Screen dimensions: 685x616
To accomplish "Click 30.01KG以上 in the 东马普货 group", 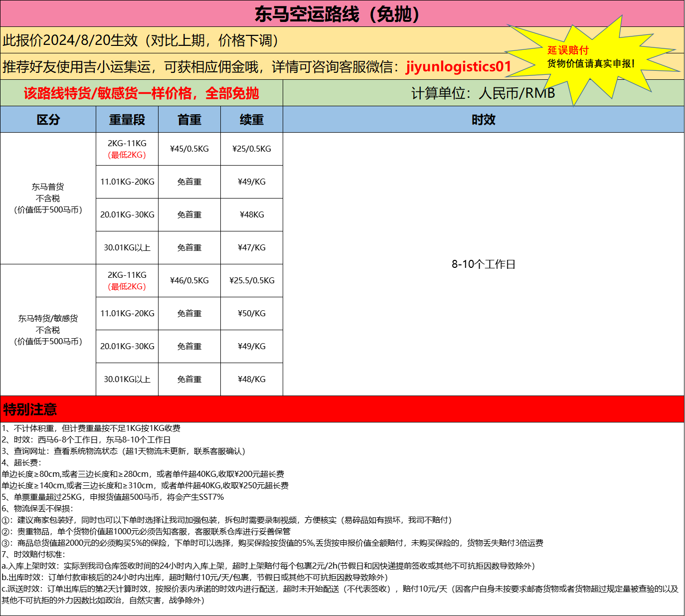I will (127, 248).
